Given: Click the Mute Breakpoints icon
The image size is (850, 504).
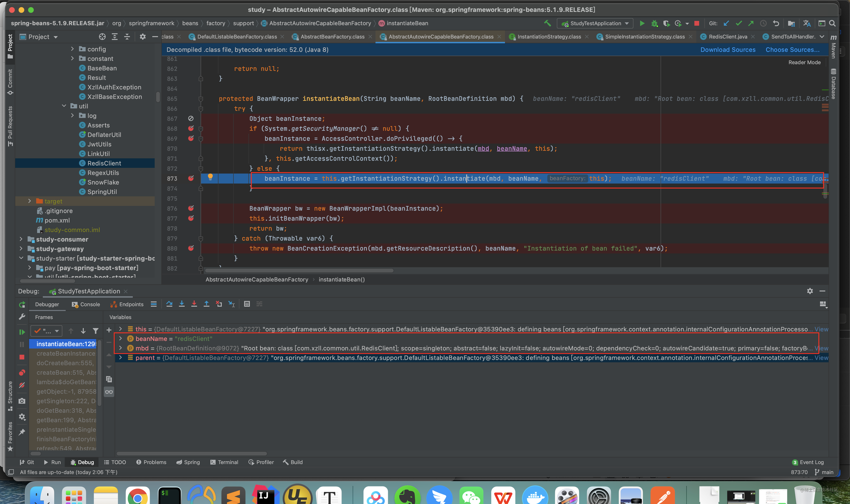Looking at the screenshot, I should coord(22,385).
